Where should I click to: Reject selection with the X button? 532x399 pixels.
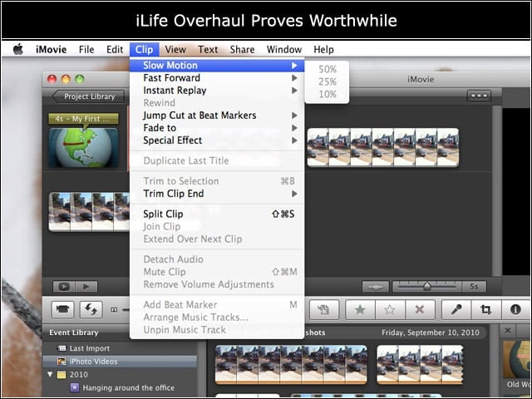click(x=420, y=309)
